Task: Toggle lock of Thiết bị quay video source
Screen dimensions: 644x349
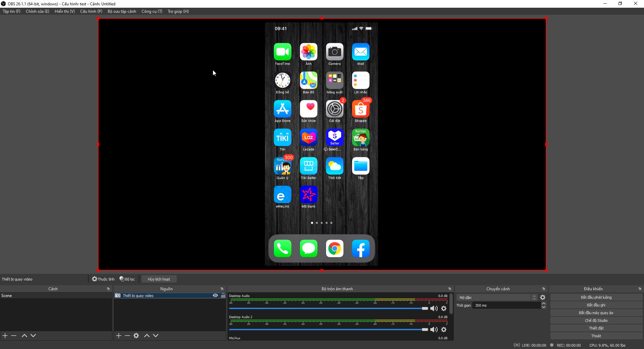Action: tap(223, 295)
